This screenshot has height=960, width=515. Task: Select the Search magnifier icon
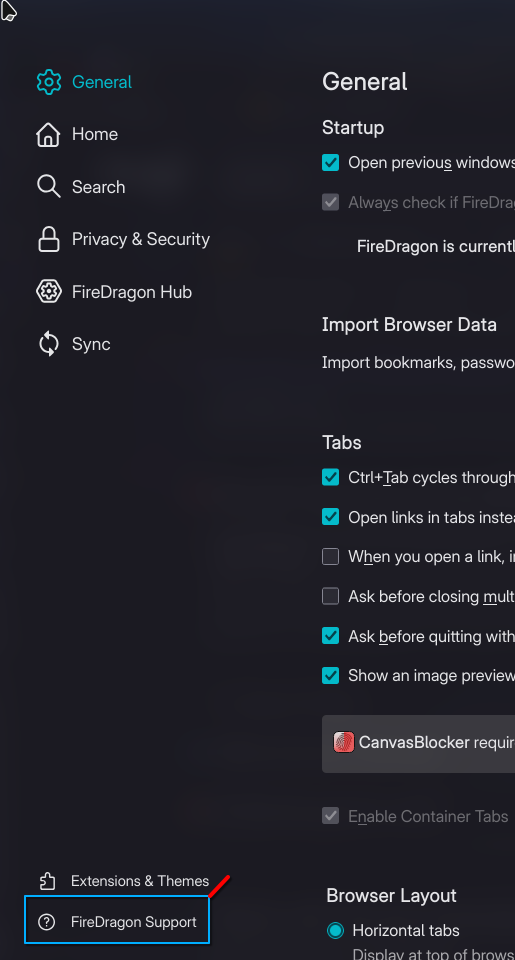click(48, 187)
